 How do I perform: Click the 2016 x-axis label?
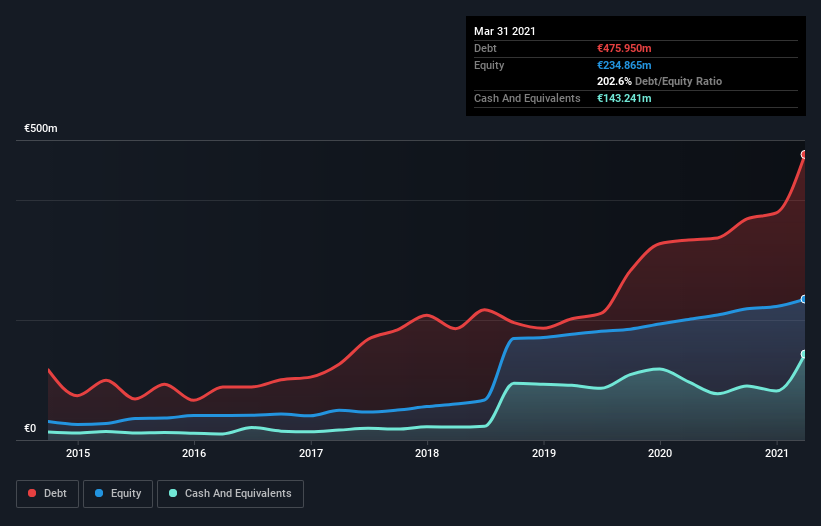point(194,453)
